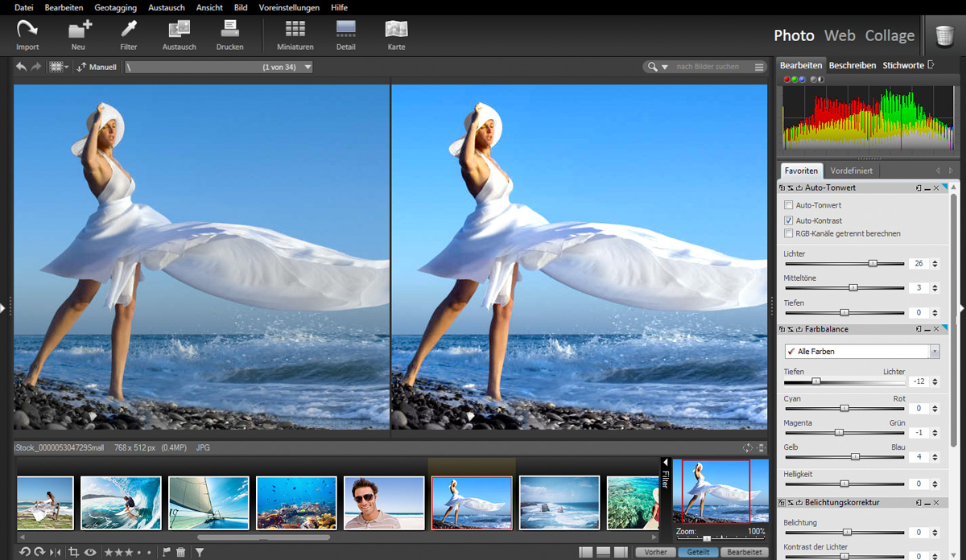Uncheck the Auto-Kontrast checkbox
This screenshot has width=966, height=560.
(789, 220)
